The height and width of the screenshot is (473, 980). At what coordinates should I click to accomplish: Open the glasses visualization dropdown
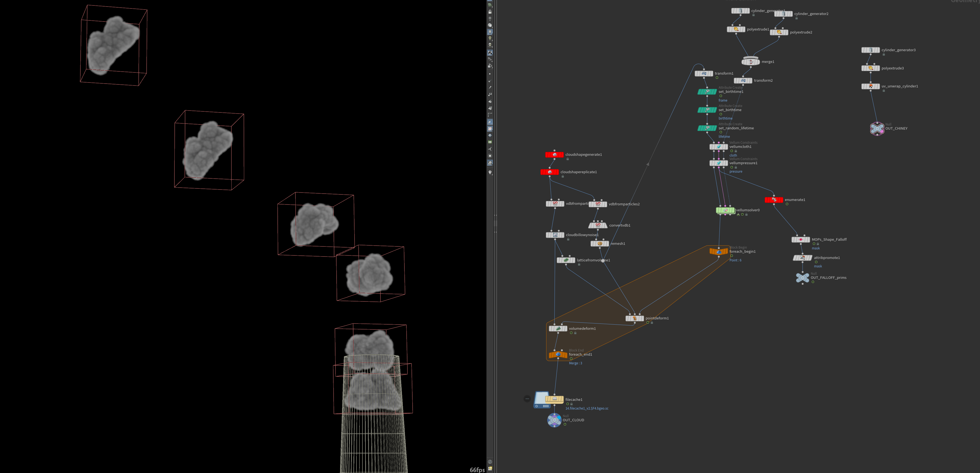point(490,59)
